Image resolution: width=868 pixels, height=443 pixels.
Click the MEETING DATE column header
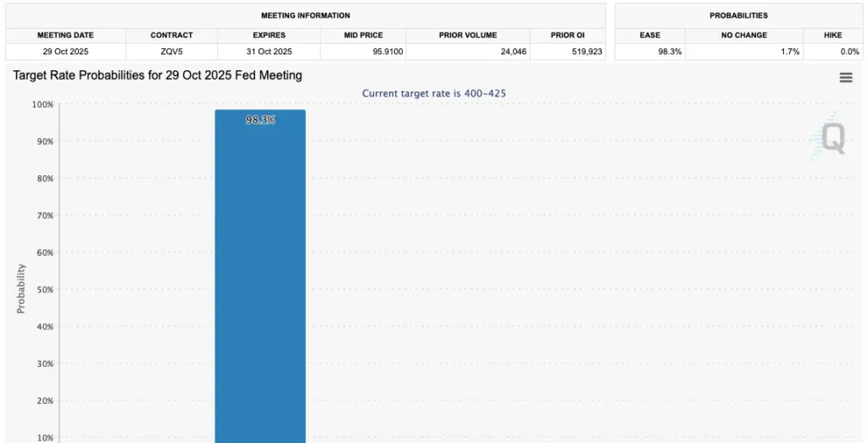coord(65,35)
